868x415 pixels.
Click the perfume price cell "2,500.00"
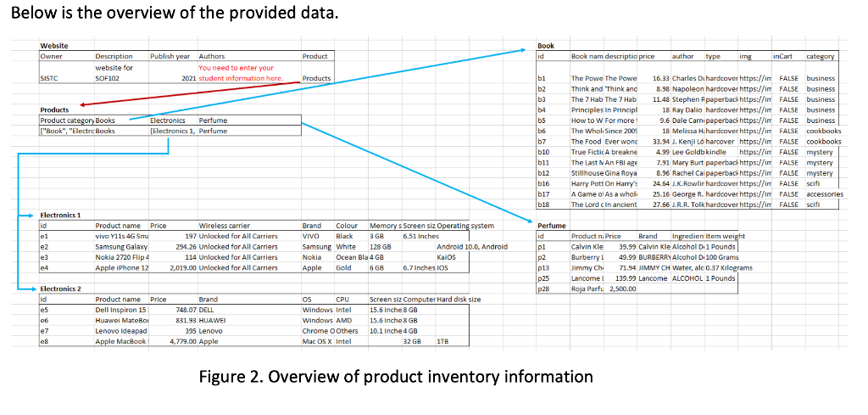(x=622, y=289)
